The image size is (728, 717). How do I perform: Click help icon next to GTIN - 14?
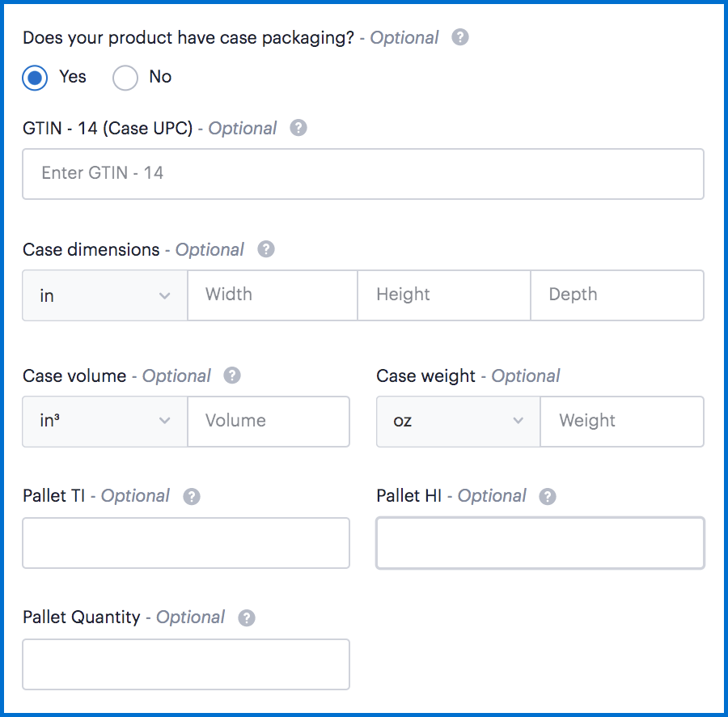pos(298,128)
